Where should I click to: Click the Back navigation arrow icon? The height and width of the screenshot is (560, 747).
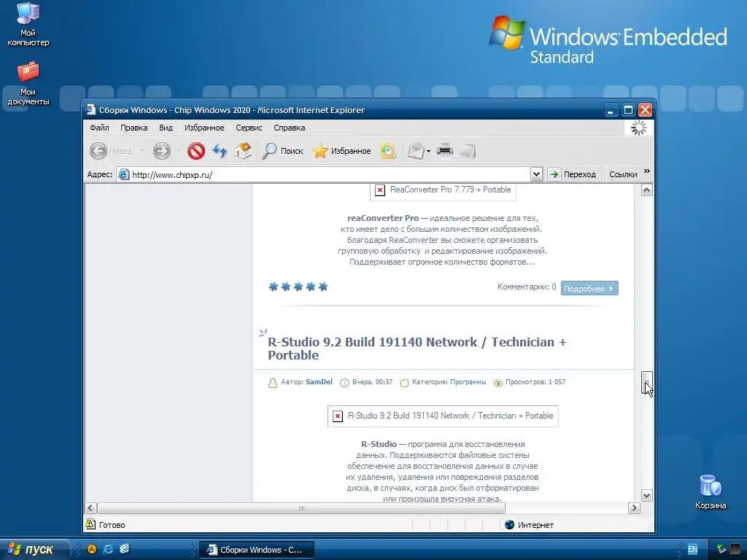[x=98, y=151]
